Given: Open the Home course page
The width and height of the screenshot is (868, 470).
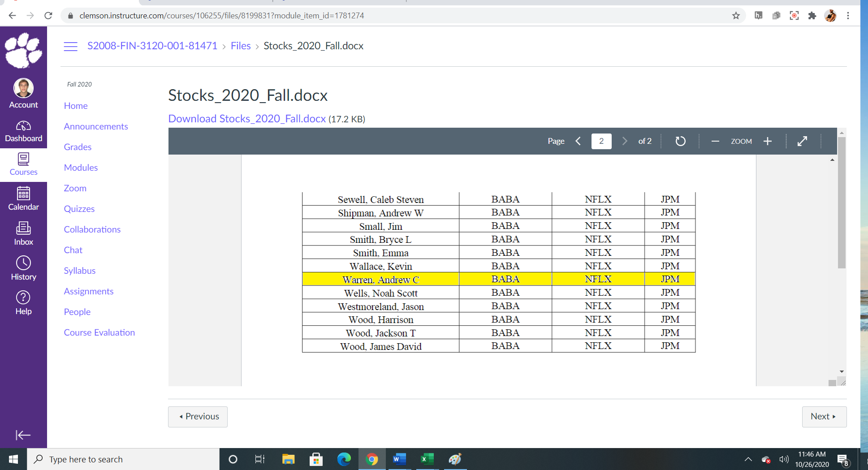Looking at the screenshot, I should pos(76,106).
